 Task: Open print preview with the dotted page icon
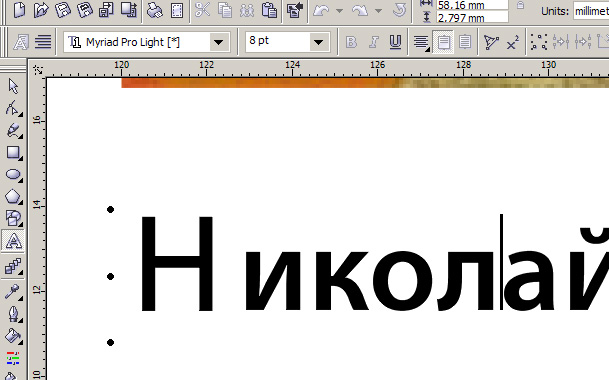(x=177, y=10)
